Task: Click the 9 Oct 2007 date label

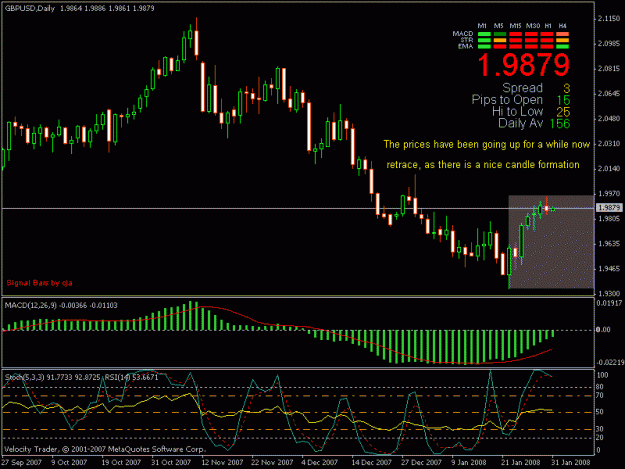Action: tap(69, 462)
